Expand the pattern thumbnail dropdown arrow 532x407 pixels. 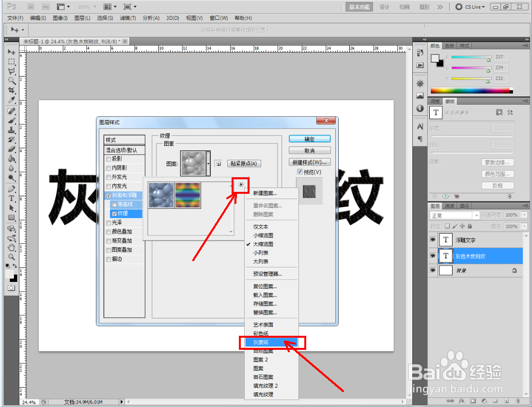click(208, 163)
